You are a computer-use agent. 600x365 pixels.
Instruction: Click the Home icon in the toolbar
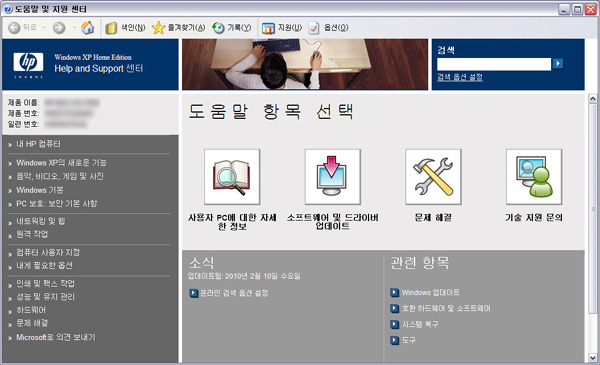tap(87, 28)
